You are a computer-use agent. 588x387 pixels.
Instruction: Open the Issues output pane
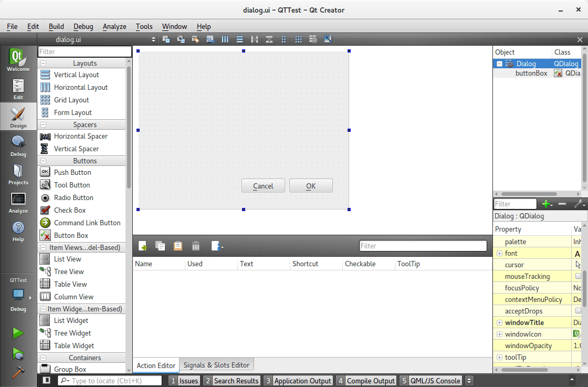coord(184,381)
